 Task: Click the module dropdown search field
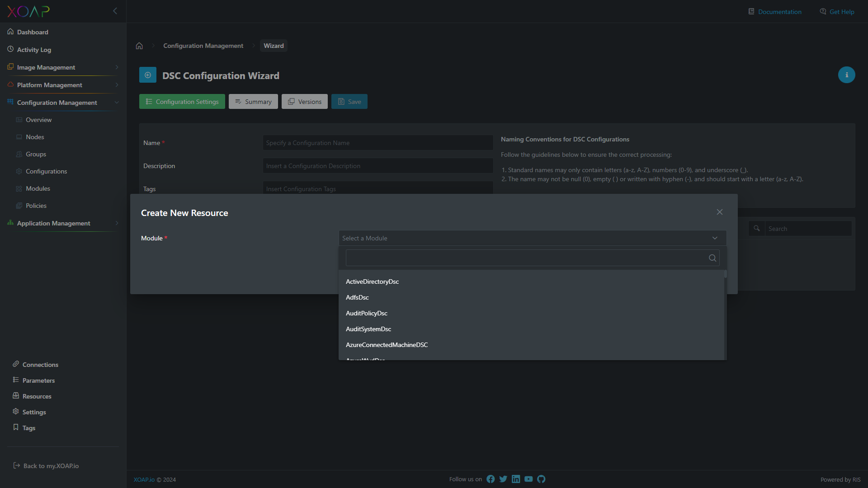click(x=533, y=258)
